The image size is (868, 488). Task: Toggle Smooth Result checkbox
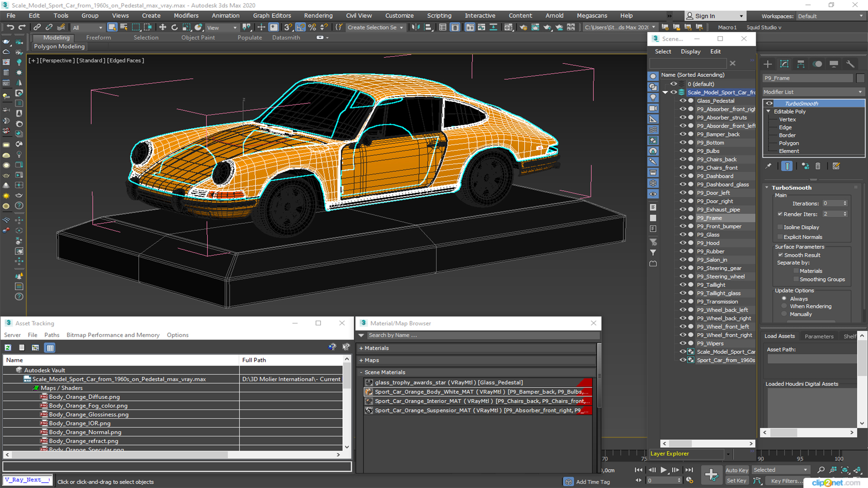[x=780, y=255]
